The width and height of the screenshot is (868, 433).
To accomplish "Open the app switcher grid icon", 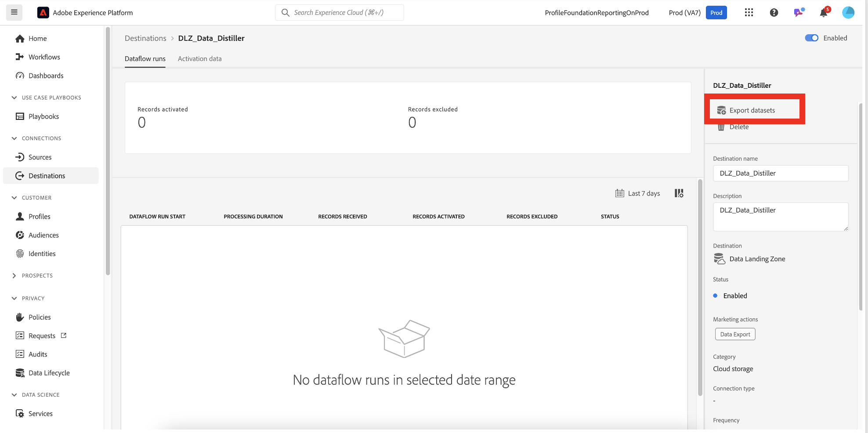I will [x=749, y=13].
